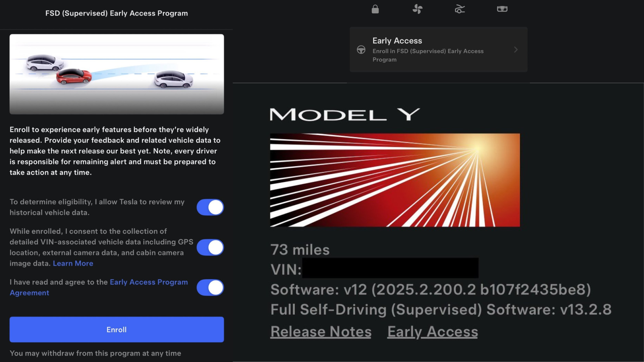This screenshot has height=362, width=644.
Task: Click the steering wheel icon in Early Access card
Action: click(x=361, y=50)
